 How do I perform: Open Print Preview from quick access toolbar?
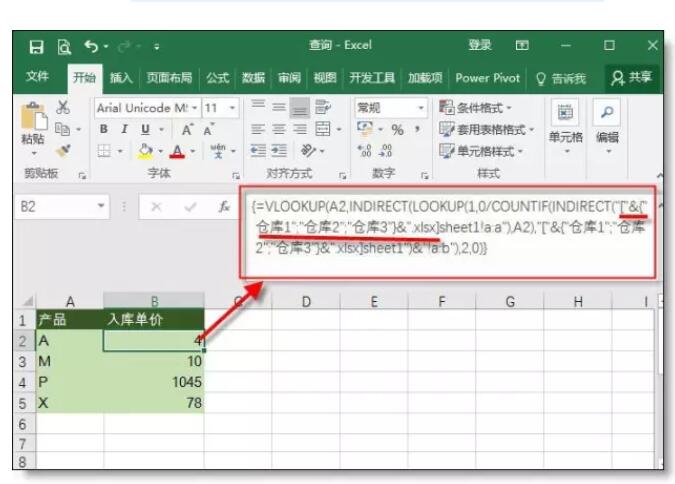[x=64, y=47]
